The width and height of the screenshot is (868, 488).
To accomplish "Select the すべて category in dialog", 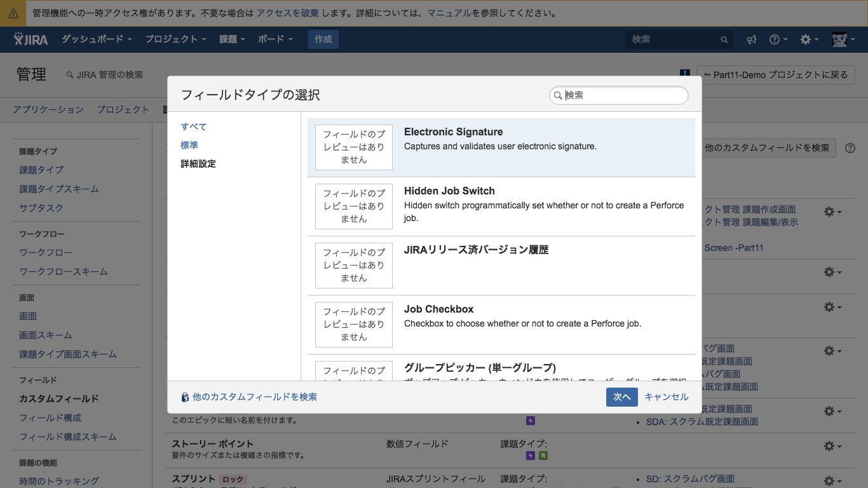I will (x=194, y=126).
